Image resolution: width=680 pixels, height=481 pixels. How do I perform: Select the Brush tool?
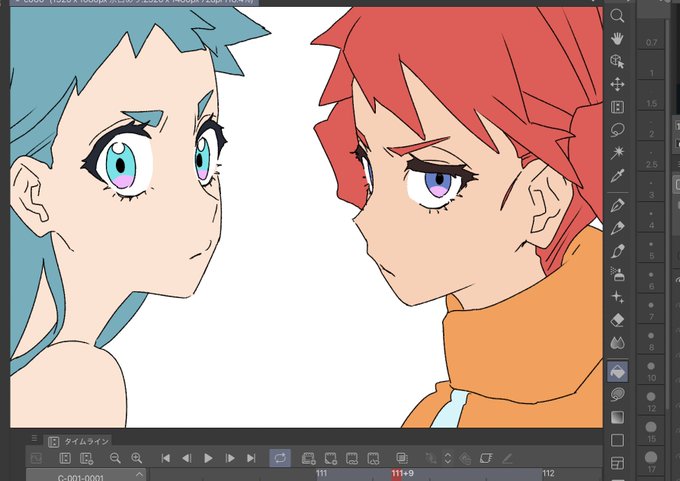point(617,251)
